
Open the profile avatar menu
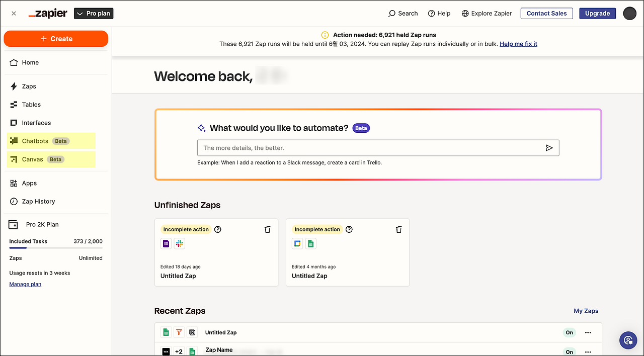[x=630, y=14]
